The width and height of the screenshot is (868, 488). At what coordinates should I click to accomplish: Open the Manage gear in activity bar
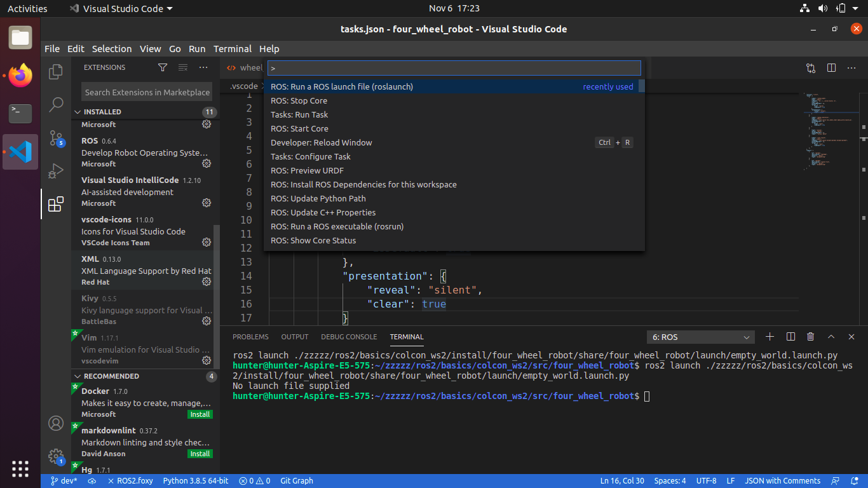56,456
